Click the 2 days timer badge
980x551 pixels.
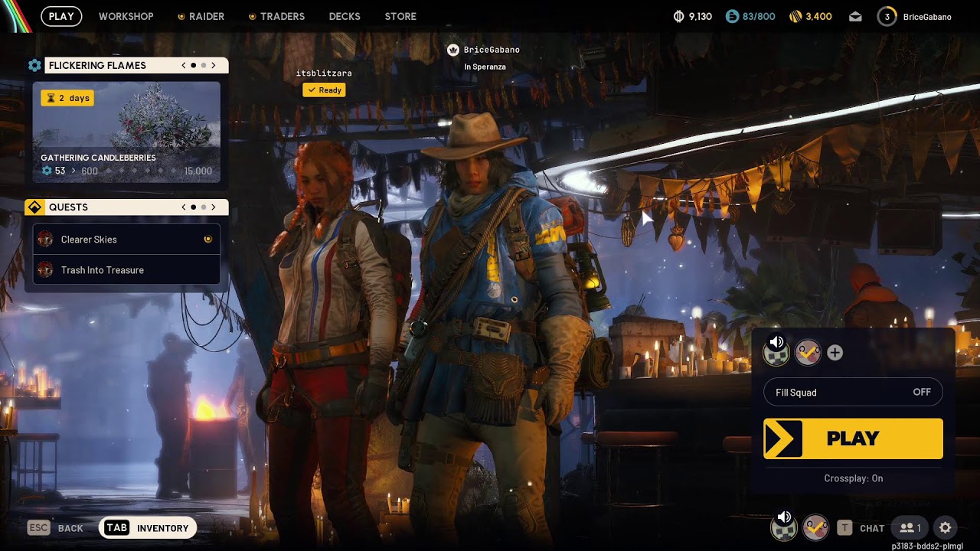tap(67, 98)
